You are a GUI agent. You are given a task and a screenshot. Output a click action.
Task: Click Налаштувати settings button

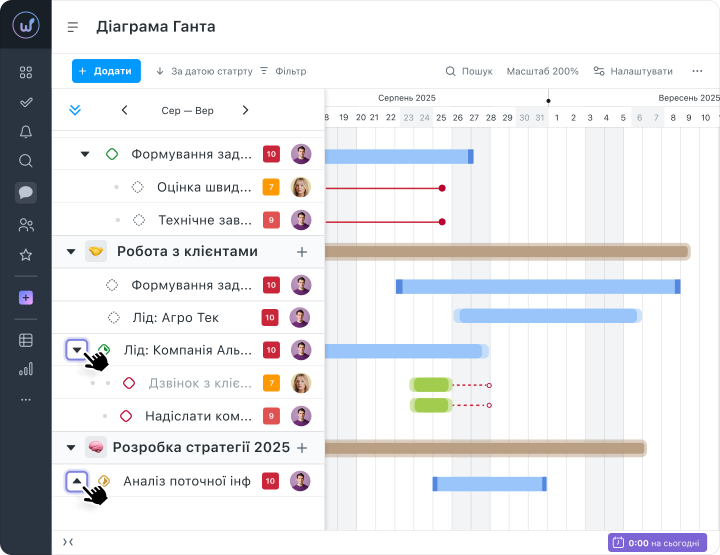(633, 71)
